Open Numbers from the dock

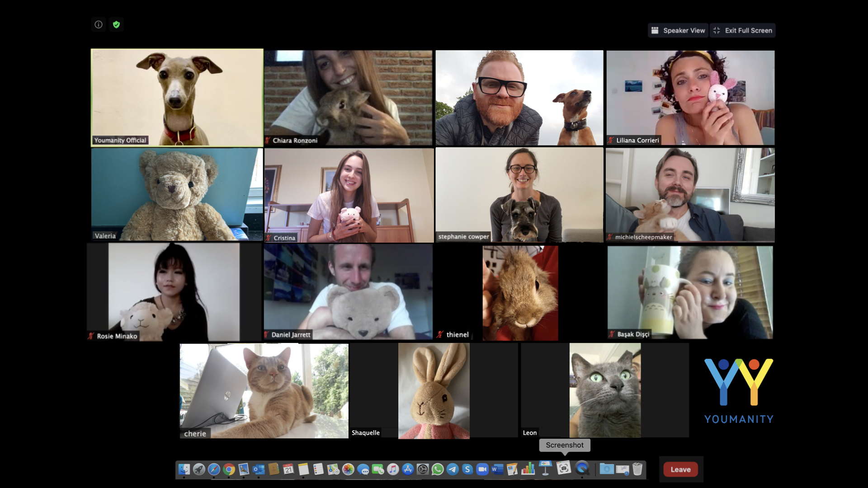(528, 469)
